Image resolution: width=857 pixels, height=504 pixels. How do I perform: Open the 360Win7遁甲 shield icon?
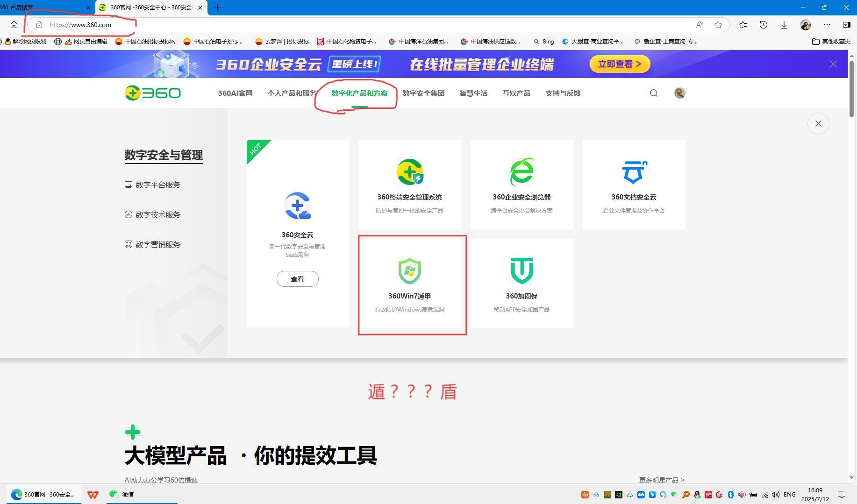409,271
